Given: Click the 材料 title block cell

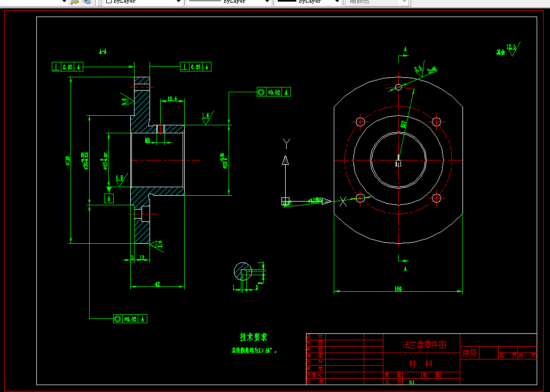Looking at the screenshot, I should pos(421,364).
